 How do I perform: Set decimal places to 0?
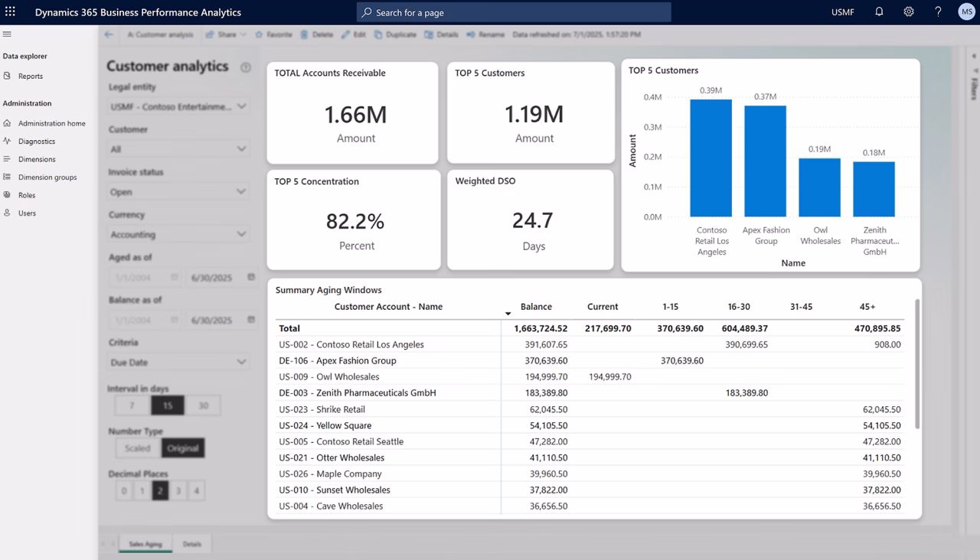click(x=124, y=491)
